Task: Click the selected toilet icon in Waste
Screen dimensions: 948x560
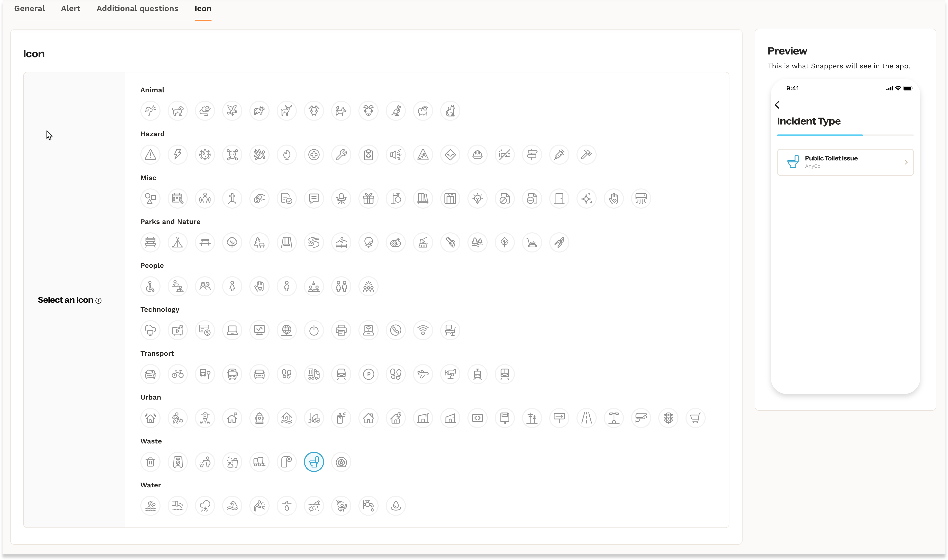Action: [314, 462]
